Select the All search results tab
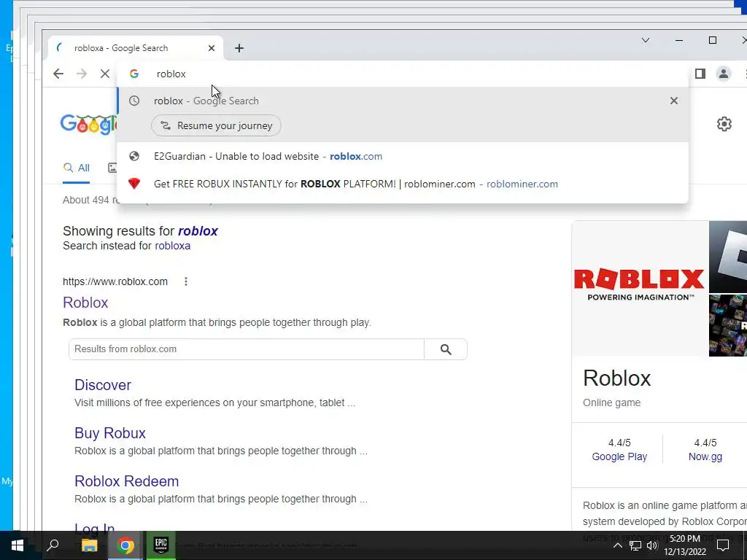Image resolution: width=747 pixels, height=560 pixels. [x=76, y=168]
